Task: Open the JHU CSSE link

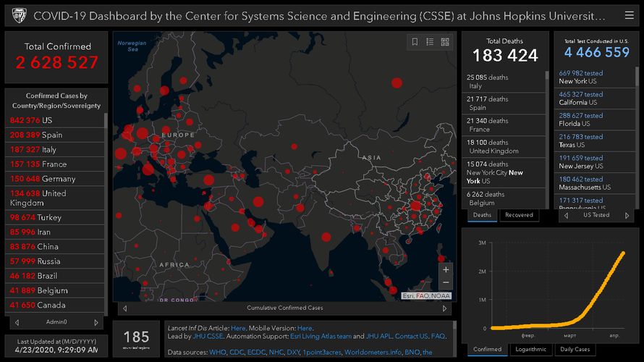Action: pos(206,336)
